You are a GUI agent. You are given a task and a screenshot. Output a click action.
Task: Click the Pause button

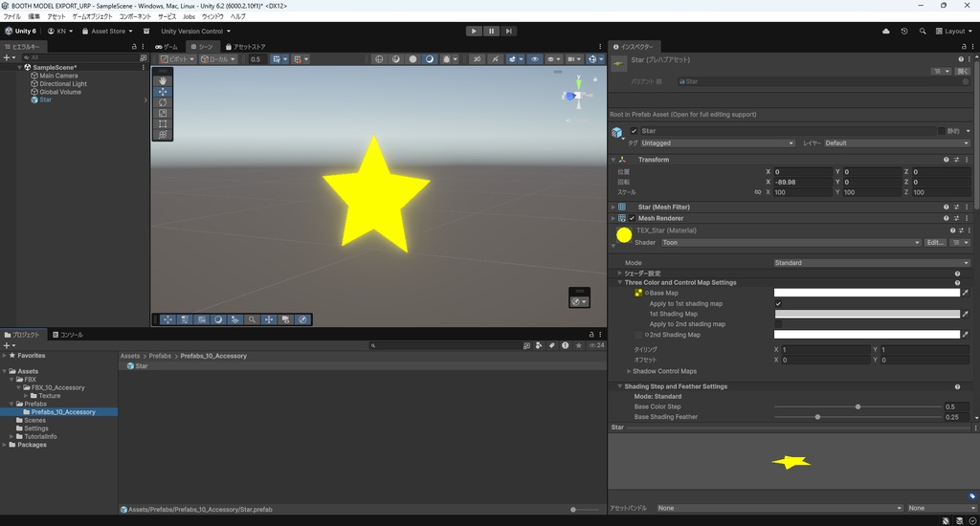point(491,32)
